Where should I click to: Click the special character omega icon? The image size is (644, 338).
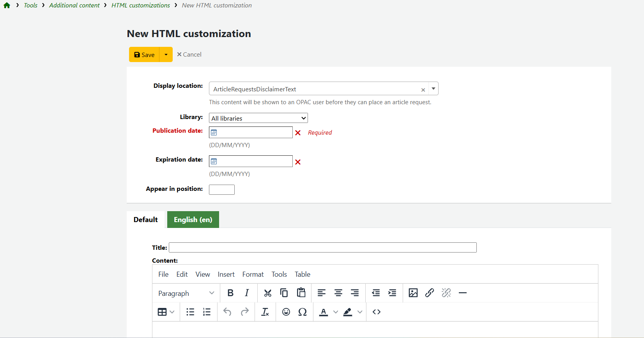point(303,312)
